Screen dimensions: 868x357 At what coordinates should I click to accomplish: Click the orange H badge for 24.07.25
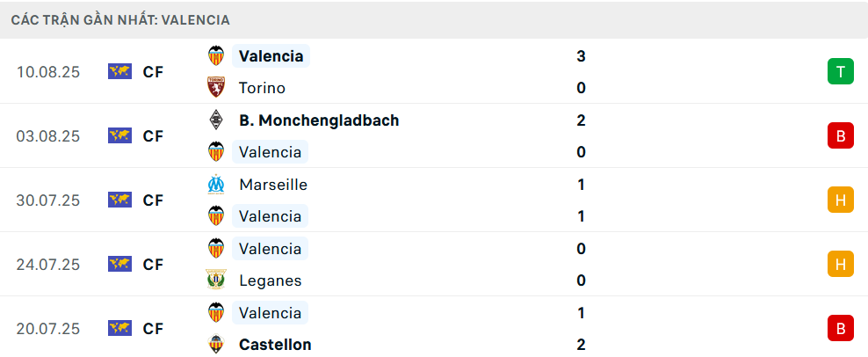coord(840,264)
